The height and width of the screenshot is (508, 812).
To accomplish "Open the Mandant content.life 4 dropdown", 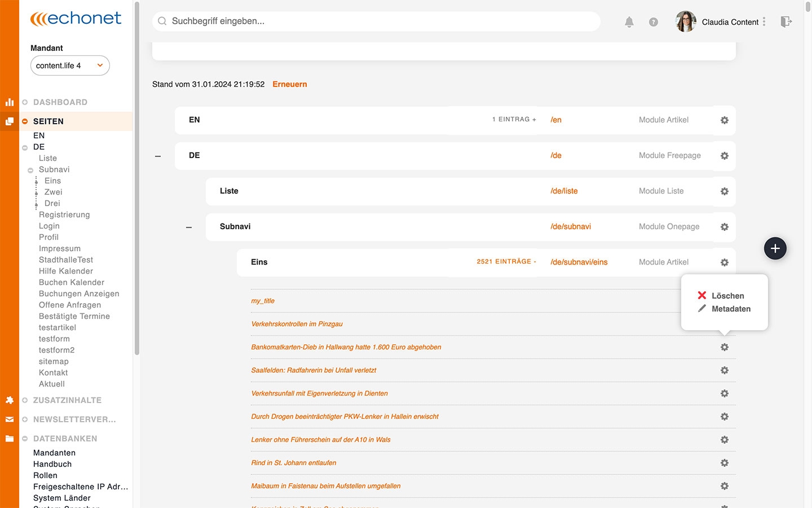I will coord(70,65).
